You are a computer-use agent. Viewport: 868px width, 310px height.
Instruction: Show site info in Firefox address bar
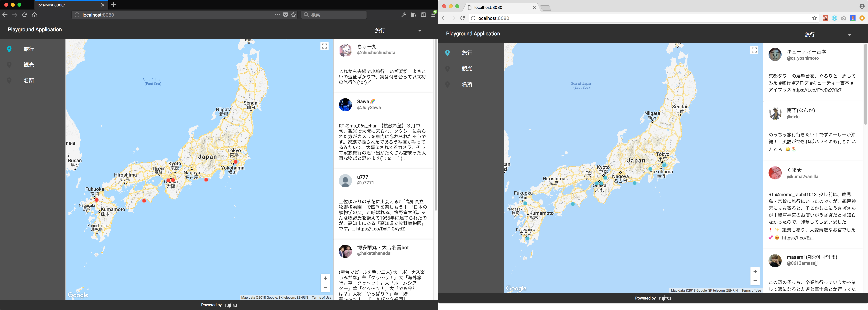coord(77,15)
